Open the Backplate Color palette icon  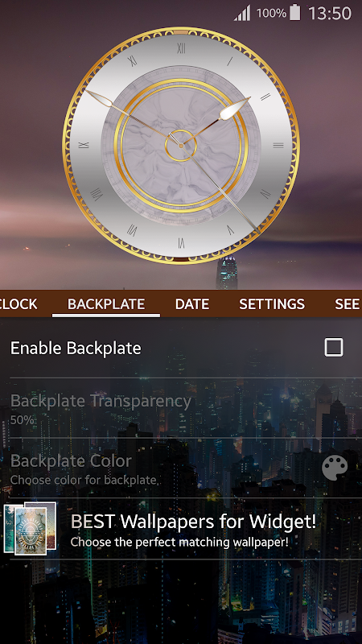335,468
